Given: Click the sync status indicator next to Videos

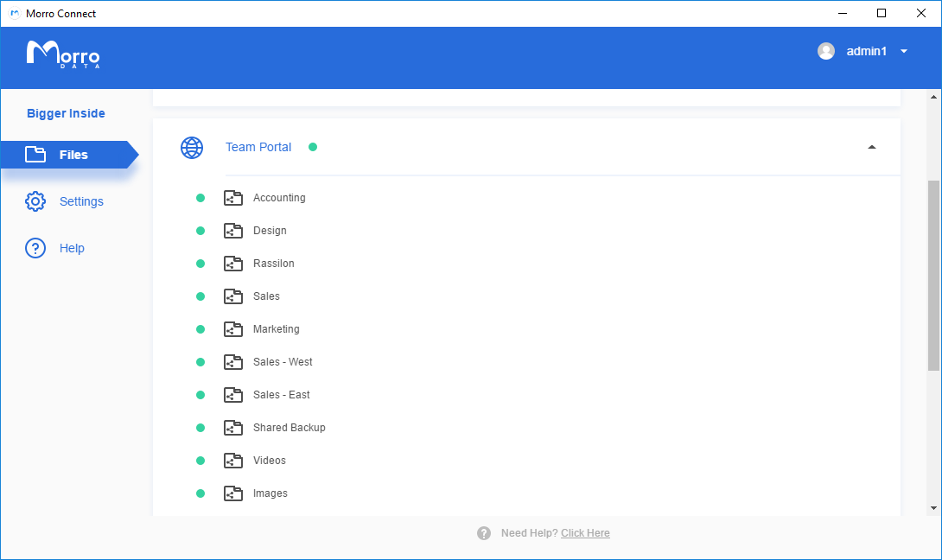Looking at the screenshot, I should pos(200,460).
